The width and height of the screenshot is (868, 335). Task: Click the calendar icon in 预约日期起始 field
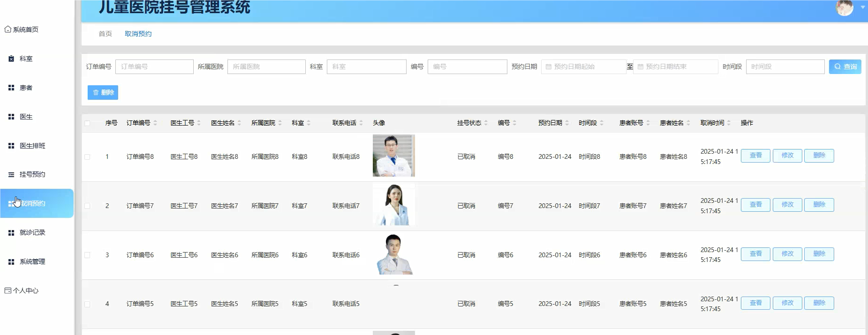548,67
